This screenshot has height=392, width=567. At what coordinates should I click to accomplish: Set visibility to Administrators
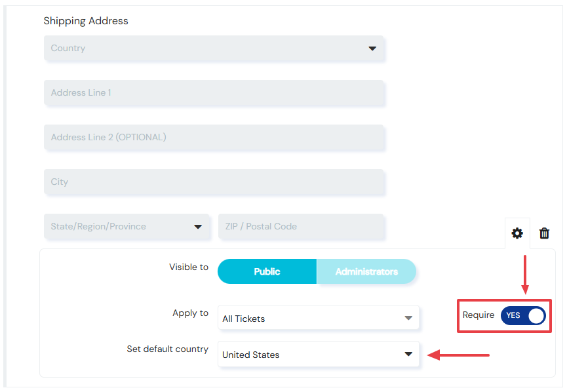(366, 271)
